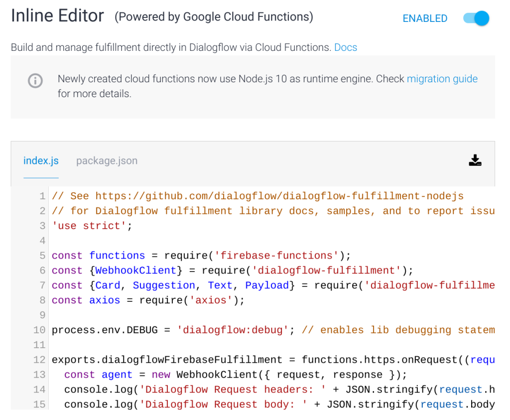
Task: Click line number 11 in the gutter
Action: point(39,345)
